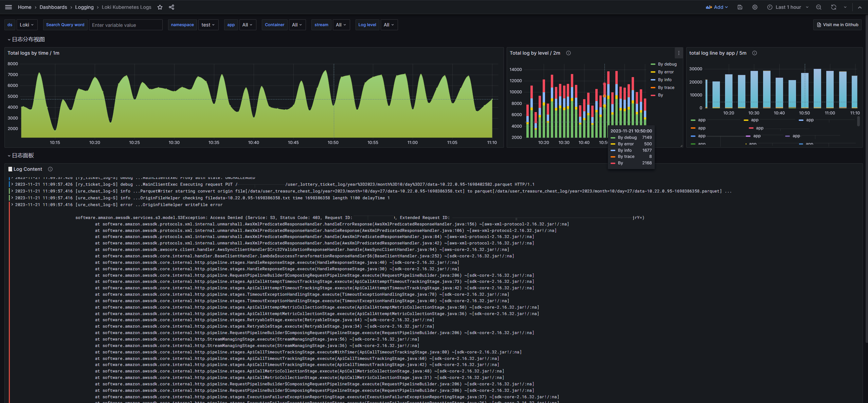Toggle the By info series in legend
868x403 pixels.
(x=665, y=80)
